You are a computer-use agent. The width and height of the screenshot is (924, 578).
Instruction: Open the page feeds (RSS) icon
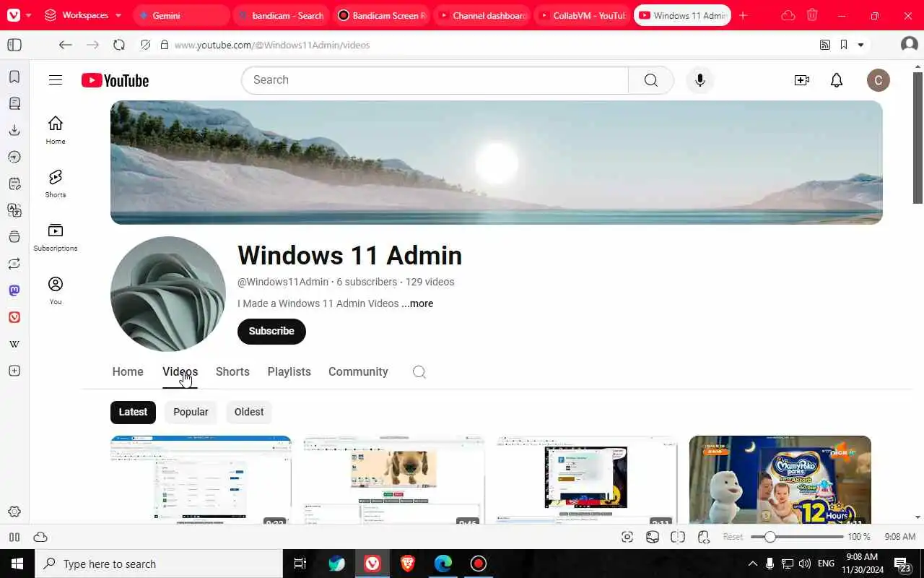825,45
